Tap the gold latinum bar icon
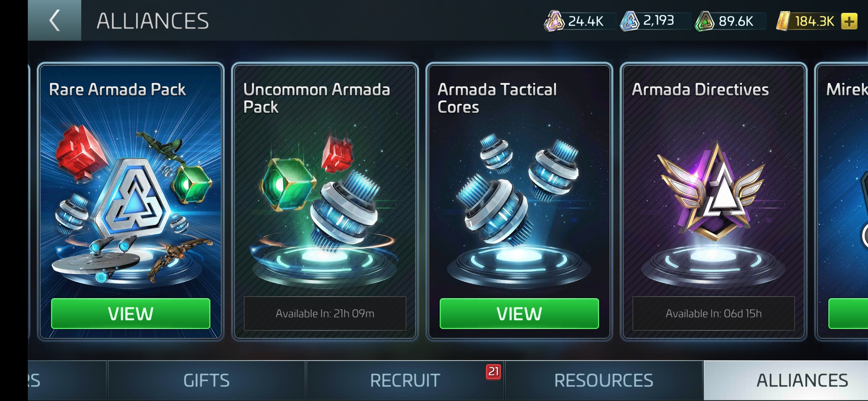The height and width of the screenshot is (401, 868). (x=783, y=21)
